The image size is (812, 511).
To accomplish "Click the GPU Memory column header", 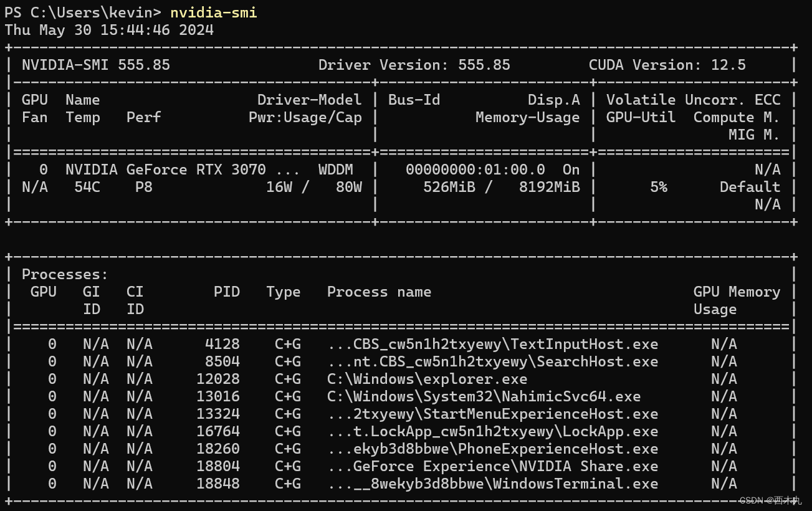I will coord(737,292).
